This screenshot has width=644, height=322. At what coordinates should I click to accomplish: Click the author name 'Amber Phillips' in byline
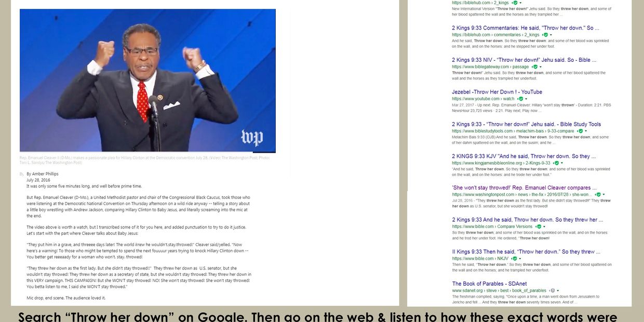point(45,174)
